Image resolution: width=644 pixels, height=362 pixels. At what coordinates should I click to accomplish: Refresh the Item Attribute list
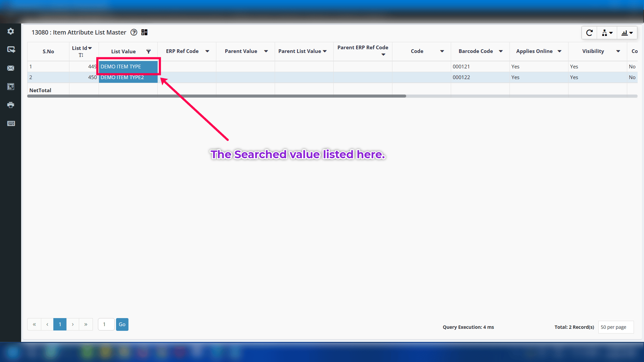[x=589, y=33]
